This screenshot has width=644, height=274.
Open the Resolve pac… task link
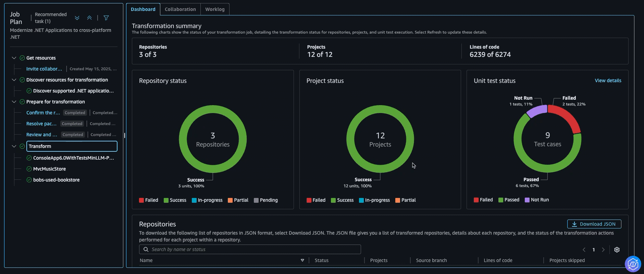point(41,124)
